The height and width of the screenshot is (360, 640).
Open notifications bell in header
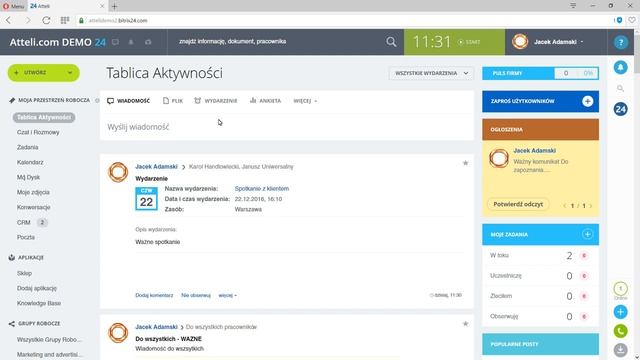(x=131, y=42)
